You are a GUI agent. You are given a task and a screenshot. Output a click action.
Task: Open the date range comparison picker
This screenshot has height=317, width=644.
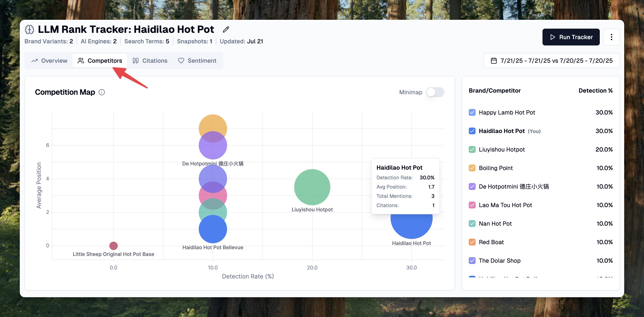click(551, 61)
